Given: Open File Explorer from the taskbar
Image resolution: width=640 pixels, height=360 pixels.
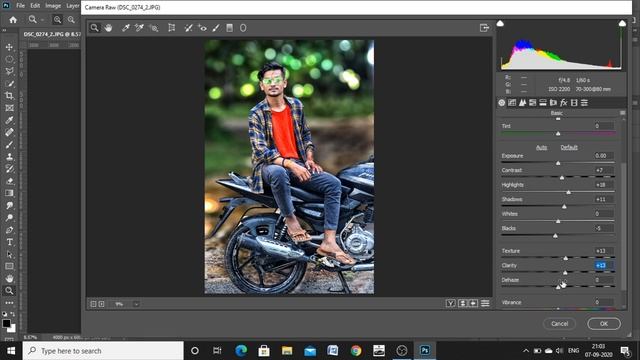Looking at the screenshot, I should pyautogui.click(x=287, y=351).
